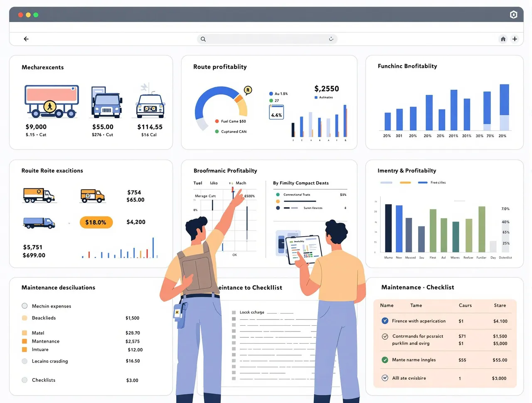
Task: Click the plus icon to add new tab
Action: point(515,39)
